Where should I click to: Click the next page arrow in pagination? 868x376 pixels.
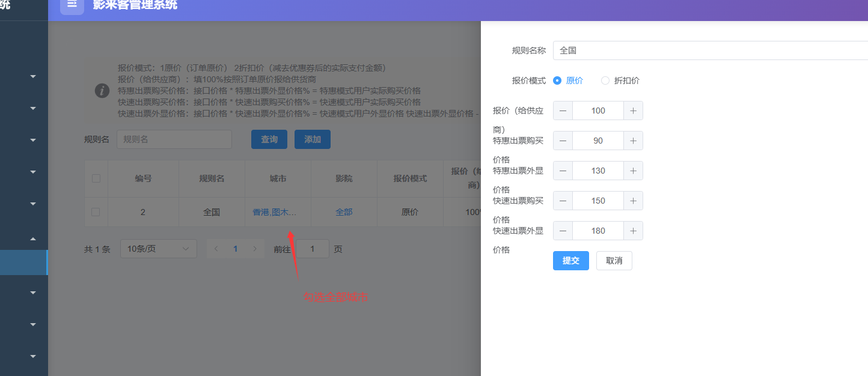255,248
